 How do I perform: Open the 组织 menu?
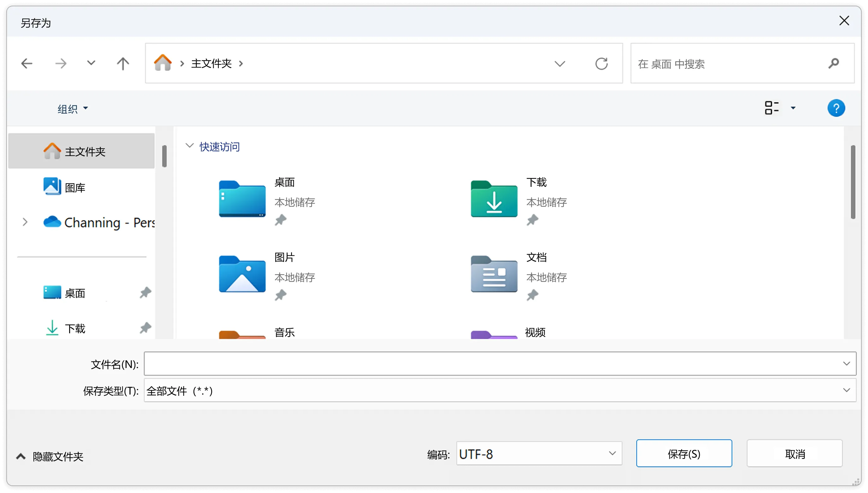tap(72, 108)
